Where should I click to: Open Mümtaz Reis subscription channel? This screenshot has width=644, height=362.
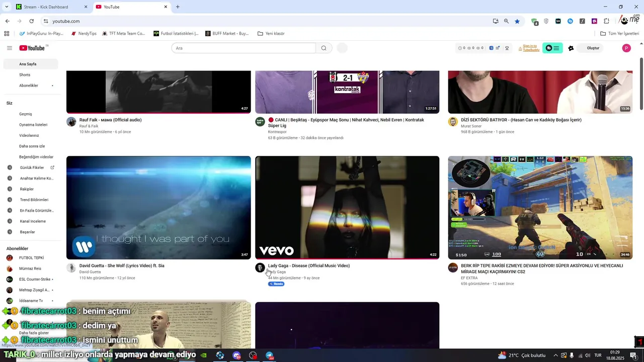pos(31,268)
